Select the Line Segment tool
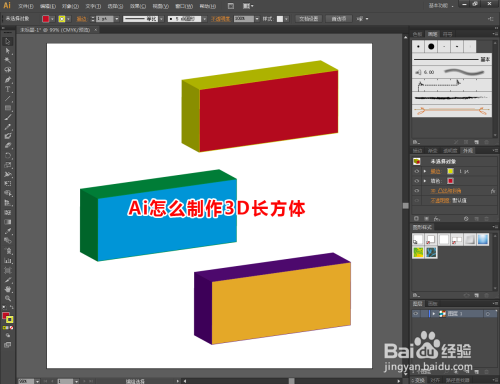Viewport: 500px width, 384px height. pos(8,98)
